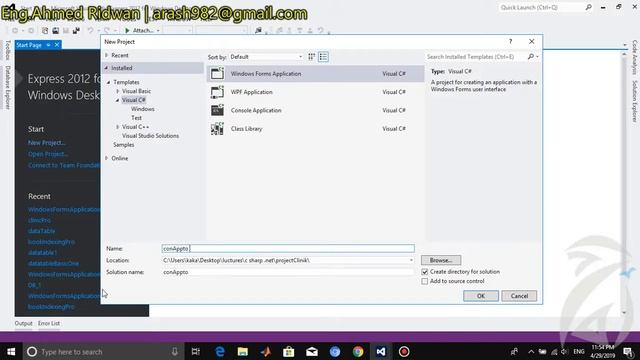Select Test under Visual C#

click(136, 118)
